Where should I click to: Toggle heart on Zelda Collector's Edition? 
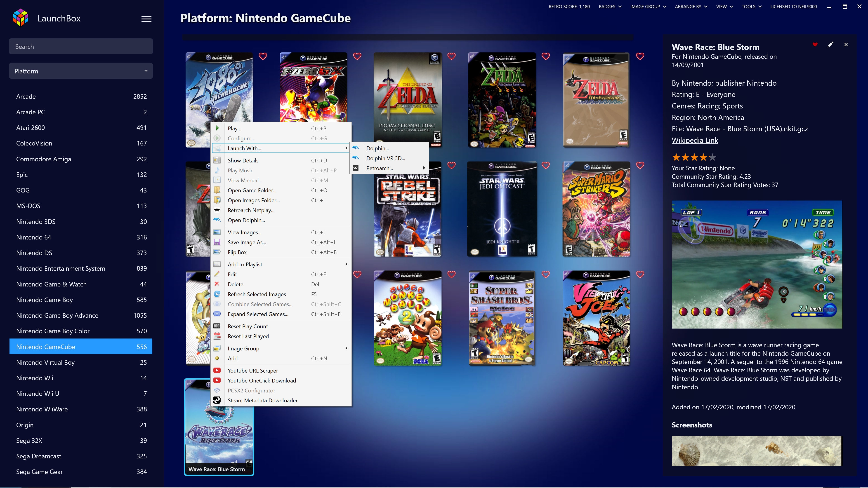point(452,56)
